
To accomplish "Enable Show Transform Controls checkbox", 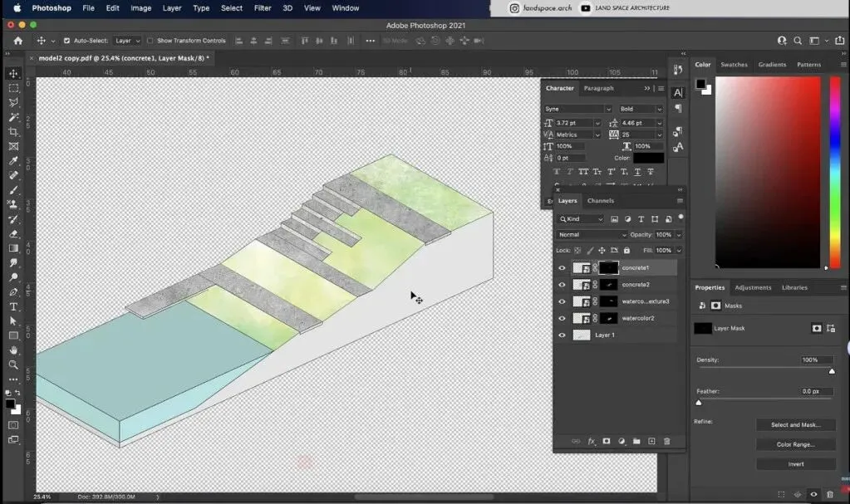I will (150, 41).
